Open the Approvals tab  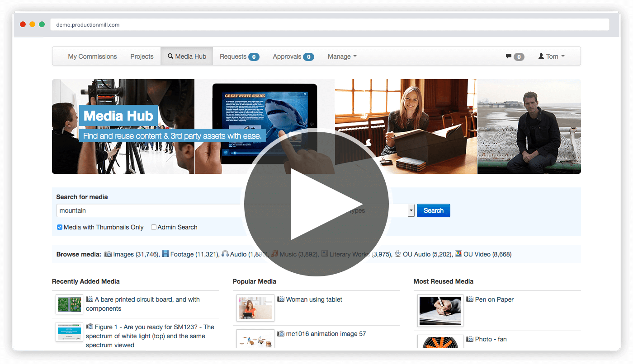click(x=293, y=56)
